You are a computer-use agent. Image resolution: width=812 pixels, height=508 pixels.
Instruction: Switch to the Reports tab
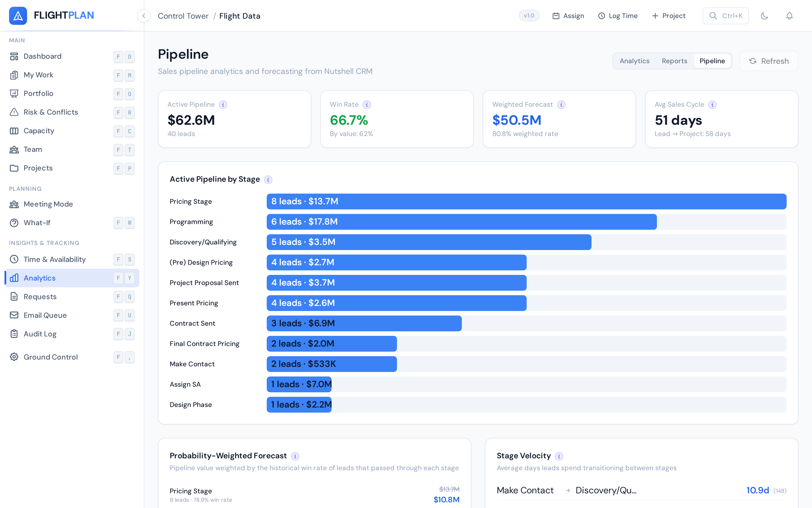tap(674, 61)
